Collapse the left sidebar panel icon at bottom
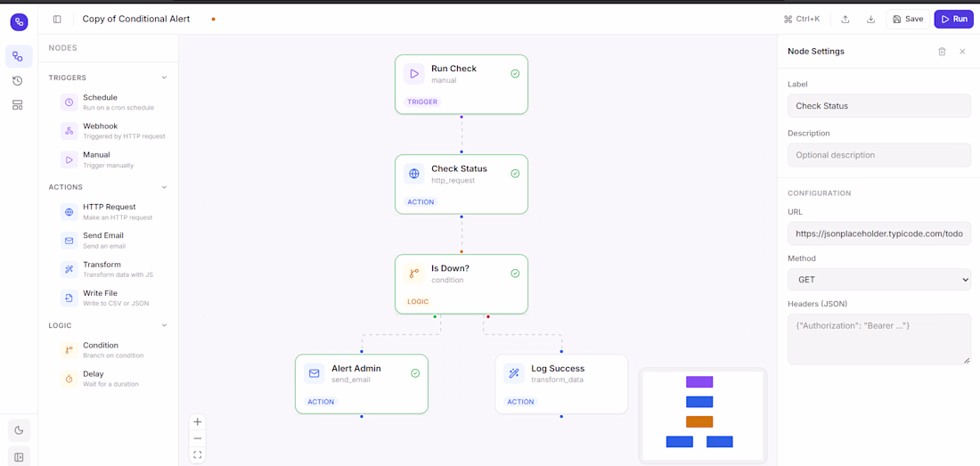 19,456
